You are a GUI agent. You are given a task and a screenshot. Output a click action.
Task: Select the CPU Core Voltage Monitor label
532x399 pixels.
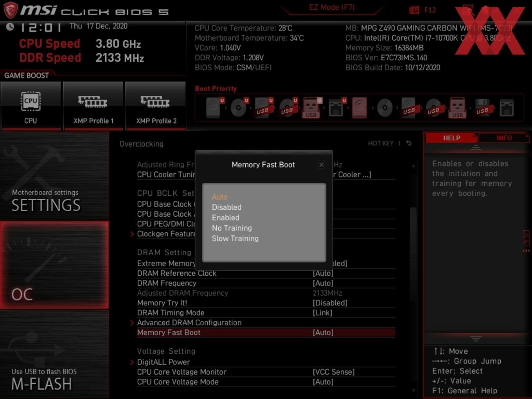[x=182, y=372]
